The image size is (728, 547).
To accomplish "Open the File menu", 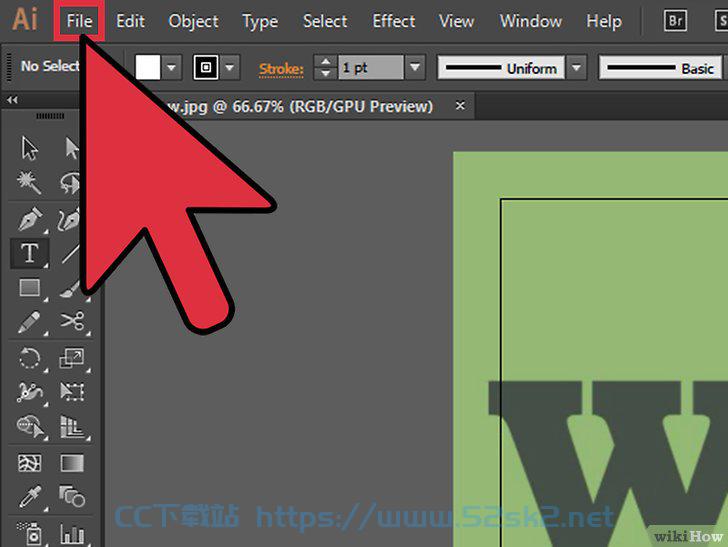I will click(x=79, y=21).
